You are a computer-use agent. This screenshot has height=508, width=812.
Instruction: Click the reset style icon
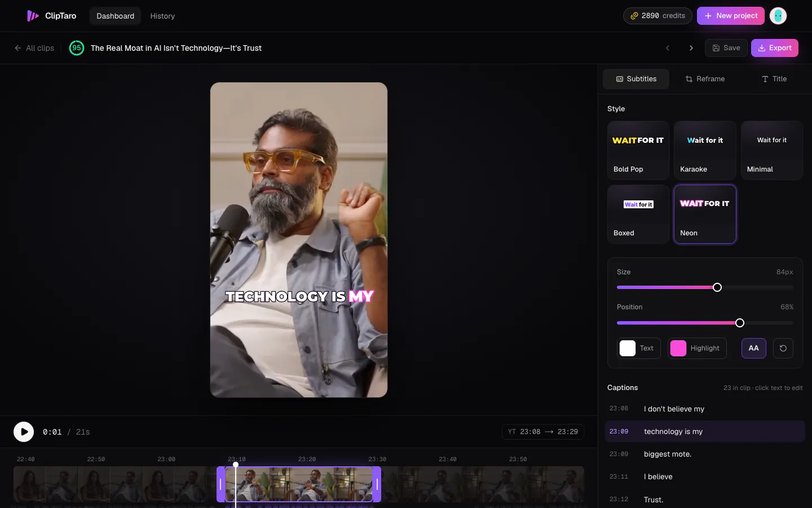pyautogui.click(x=783, y=348)
